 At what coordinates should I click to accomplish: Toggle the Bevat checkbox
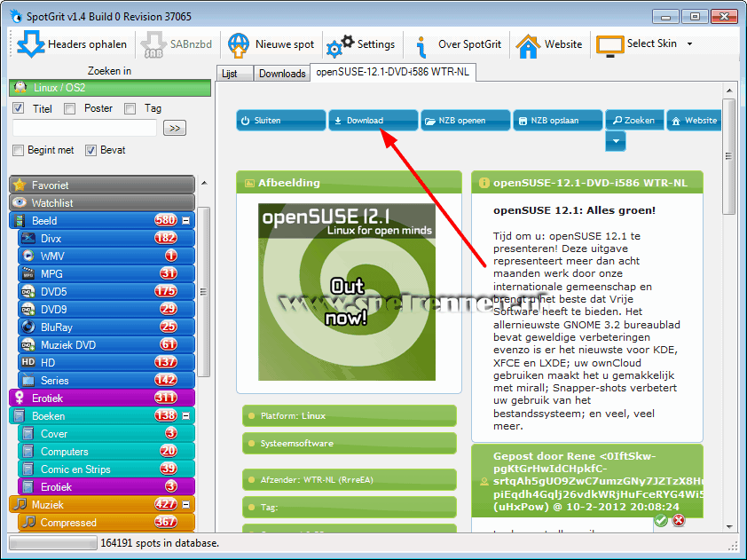[90, 150]
